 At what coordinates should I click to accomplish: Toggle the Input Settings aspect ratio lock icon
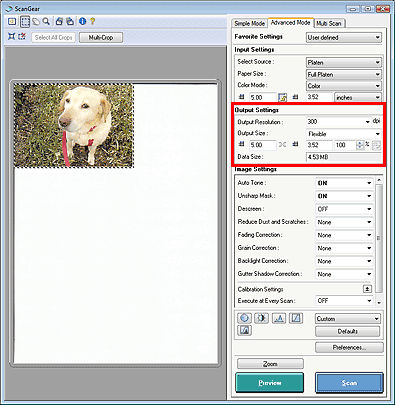[283, 97]
